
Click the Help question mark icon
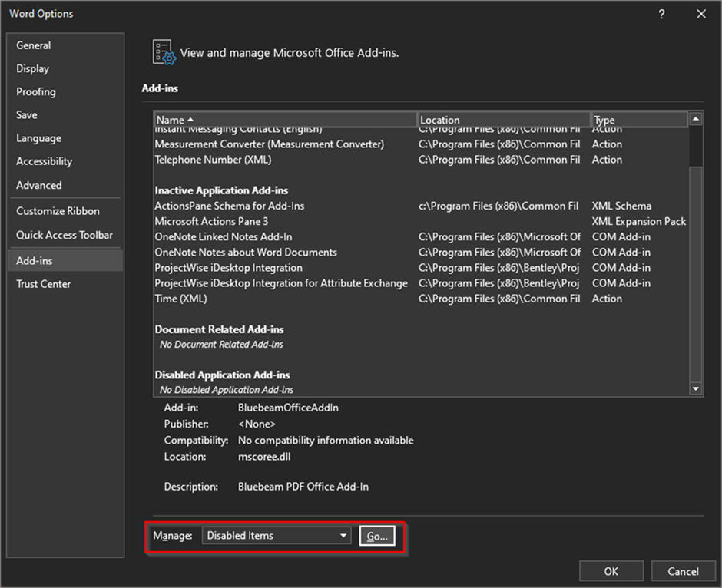point(662,13)
